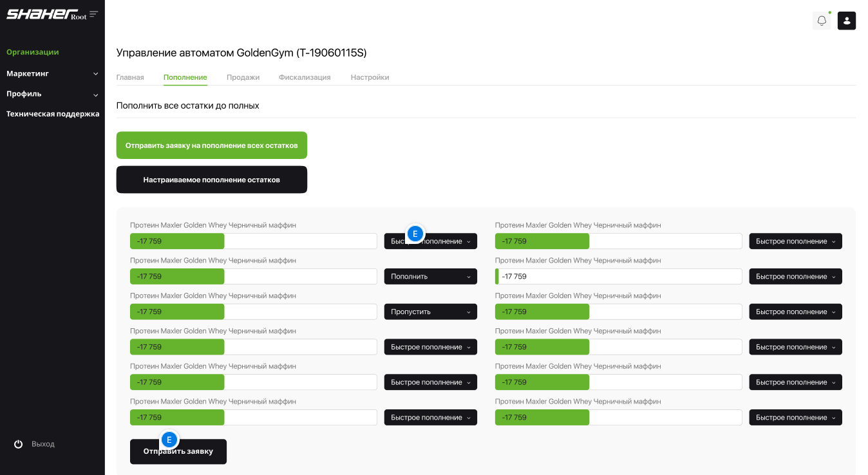Click the heading Управление автоматом GoldenGym

[241, 53]
